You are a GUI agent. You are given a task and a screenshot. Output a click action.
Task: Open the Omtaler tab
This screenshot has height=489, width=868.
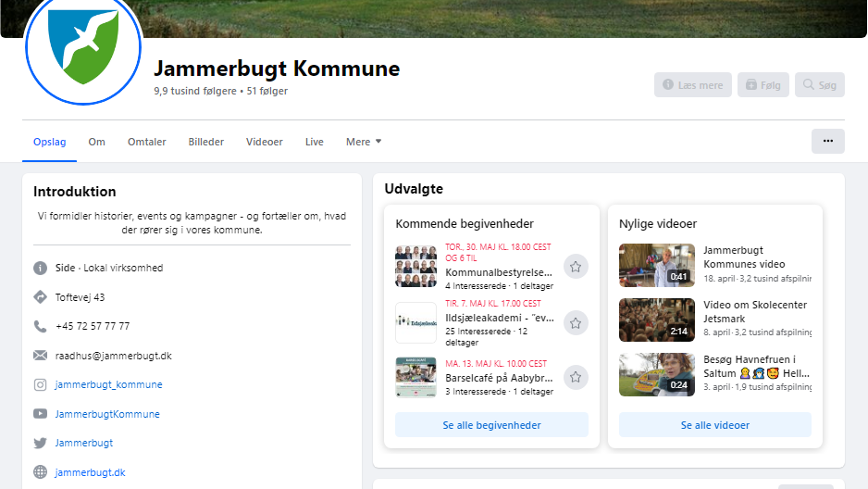147,142
